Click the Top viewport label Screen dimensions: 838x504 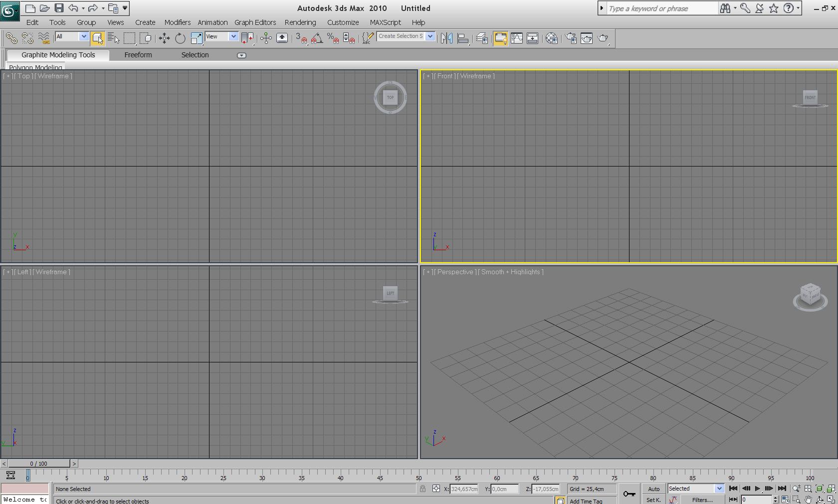23,76
